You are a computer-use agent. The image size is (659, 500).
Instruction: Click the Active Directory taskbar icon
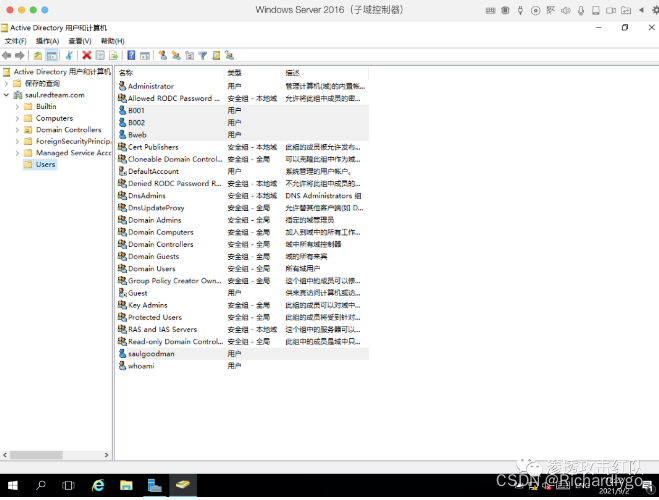[183, 486]
